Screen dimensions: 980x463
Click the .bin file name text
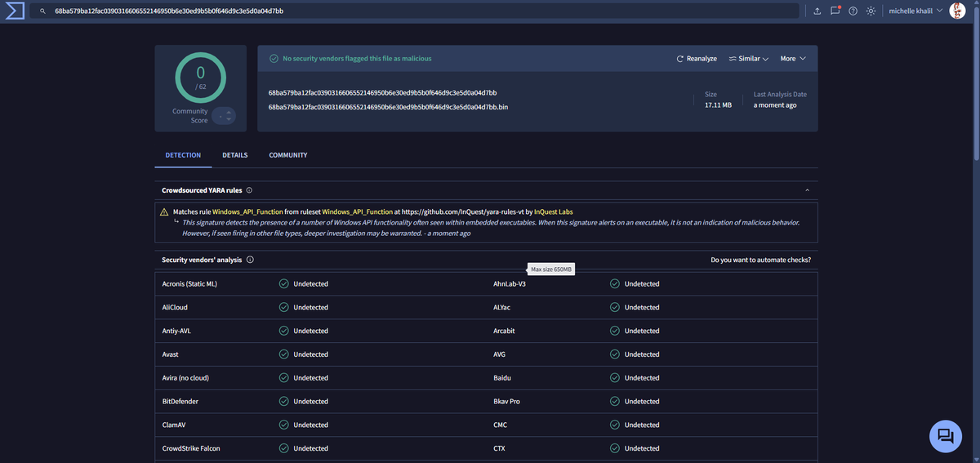(388, 107)
